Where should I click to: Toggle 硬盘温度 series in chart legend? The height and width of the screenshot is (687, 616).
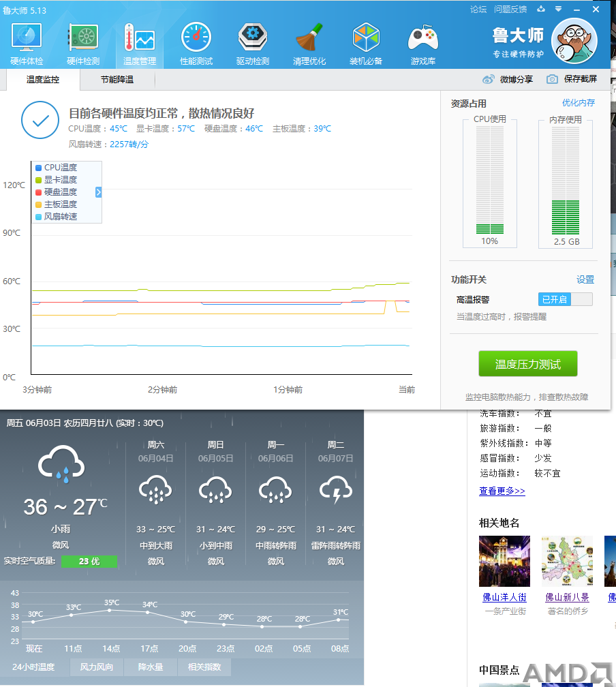point(57,192)
